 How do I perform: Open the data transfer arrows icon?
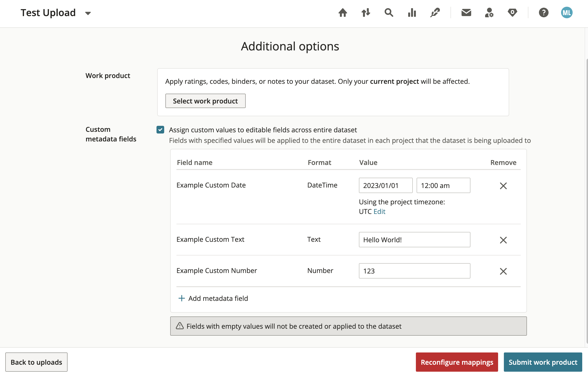point(366,12)
